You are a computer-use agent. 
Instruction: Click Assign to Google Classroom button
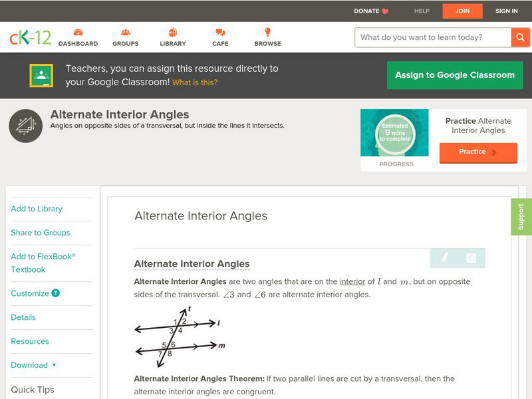coord(455,75)
